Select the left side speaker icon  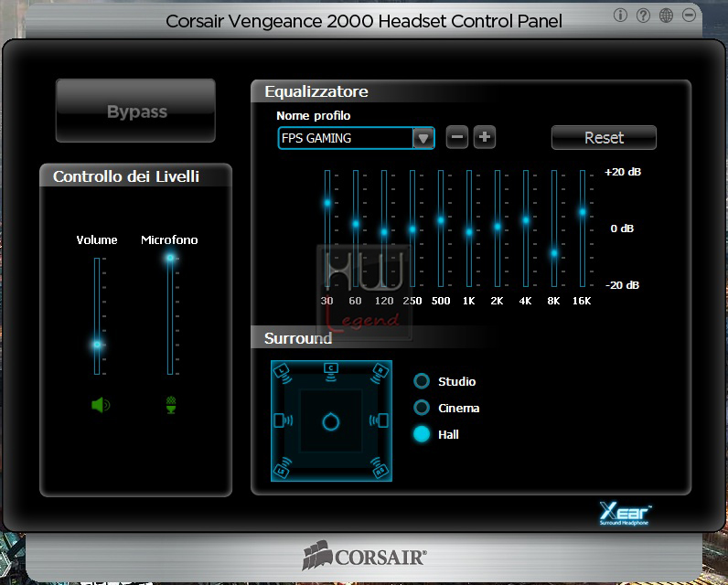coord(284,420)
